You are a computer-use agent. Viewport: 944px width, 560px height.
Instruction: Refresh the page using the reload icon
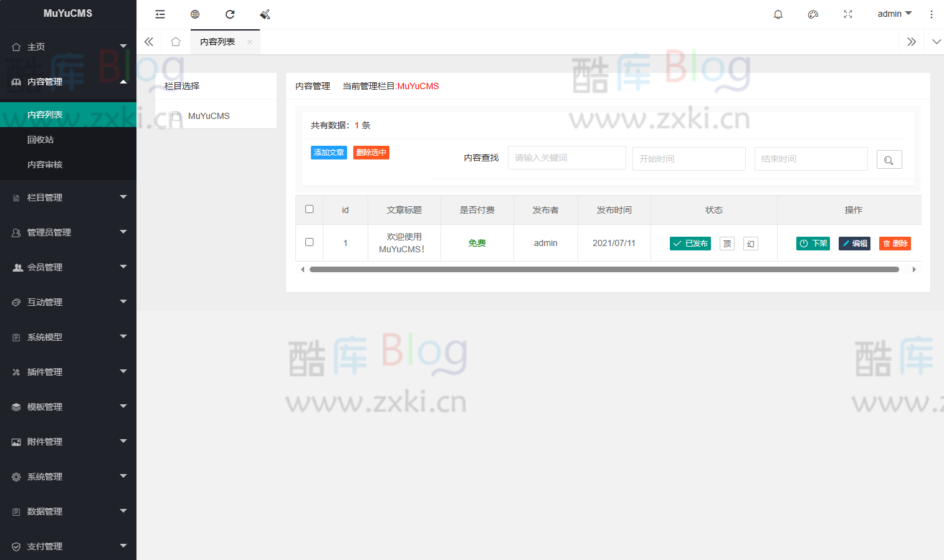230,14
